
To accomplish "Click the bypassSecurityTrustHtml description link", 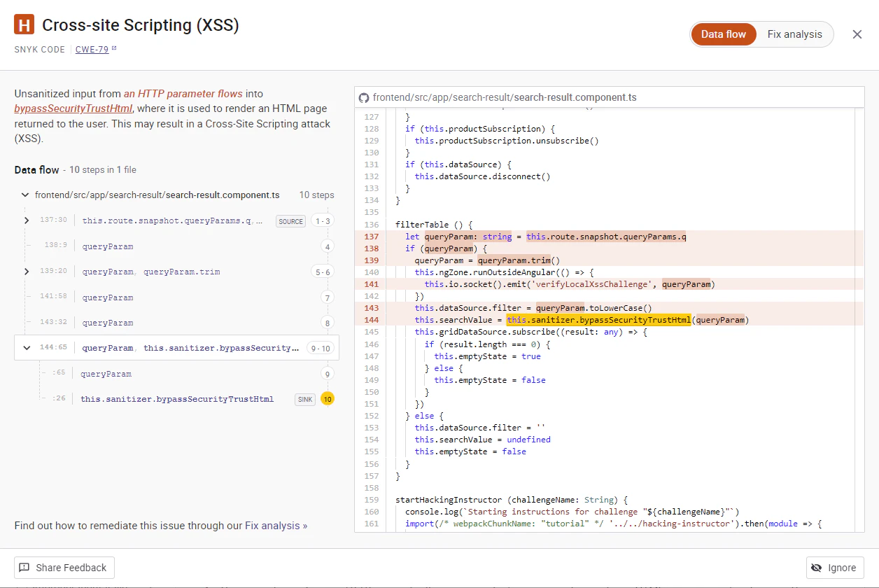I will coord(73,108).
